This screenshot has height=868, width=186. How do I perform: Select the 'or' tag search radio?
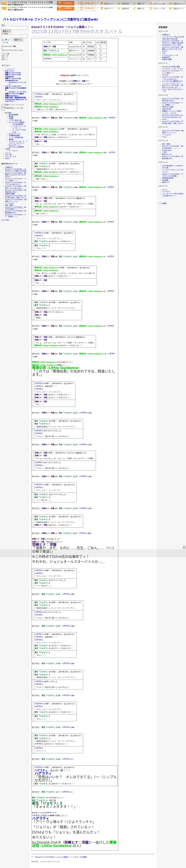[11, 39]
